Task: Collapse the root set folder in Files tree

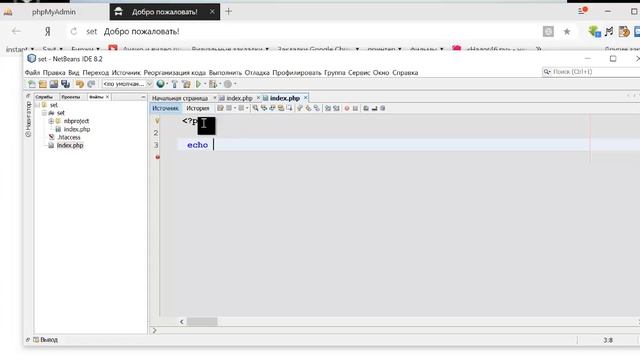Action: pos(38,105)
